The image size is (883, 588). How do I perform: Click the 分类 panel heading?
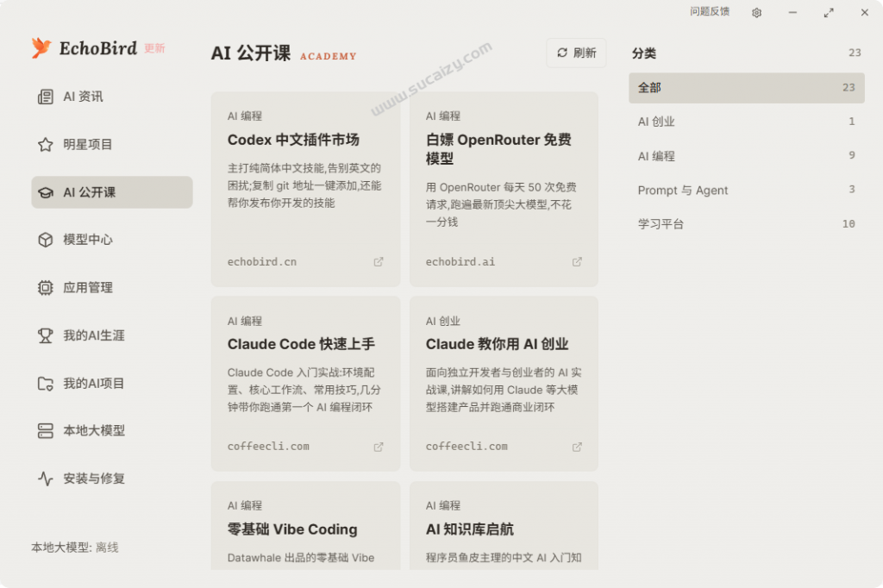pos(643,53)
